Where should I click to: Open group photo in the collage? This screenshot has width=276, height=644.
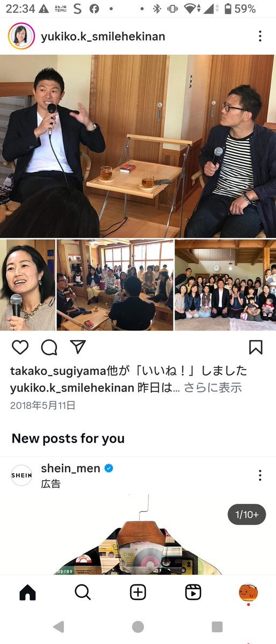click(226, 285)
